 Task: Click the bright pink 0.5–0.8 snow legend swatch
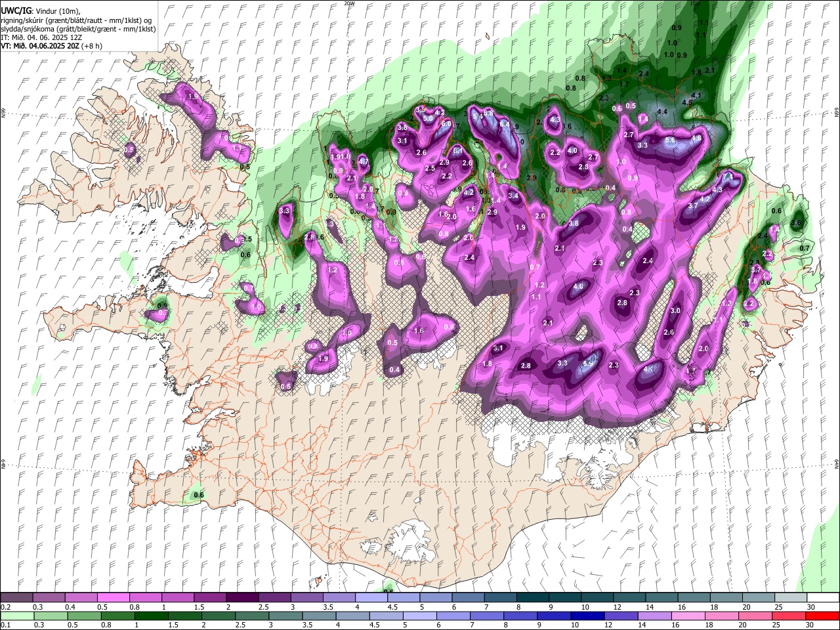pyautogui.click(x=113, y=597)
